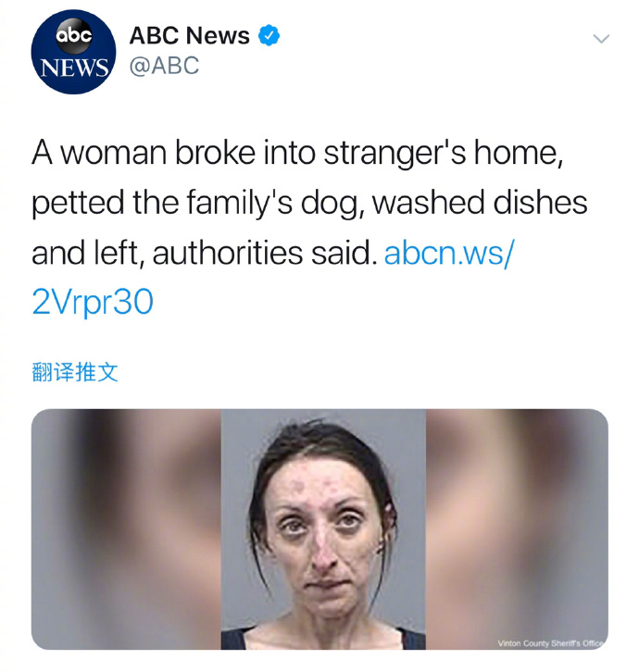Viewport: 639px width, 672px height.
Task: Select the @ABC handle
Action: (x=164, y=66)
